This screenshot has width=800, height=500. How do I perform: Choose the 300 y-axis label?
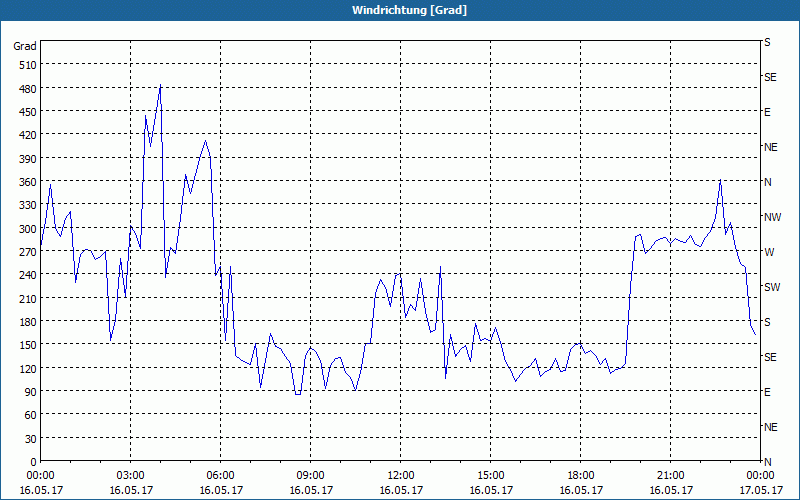point(28,229)
